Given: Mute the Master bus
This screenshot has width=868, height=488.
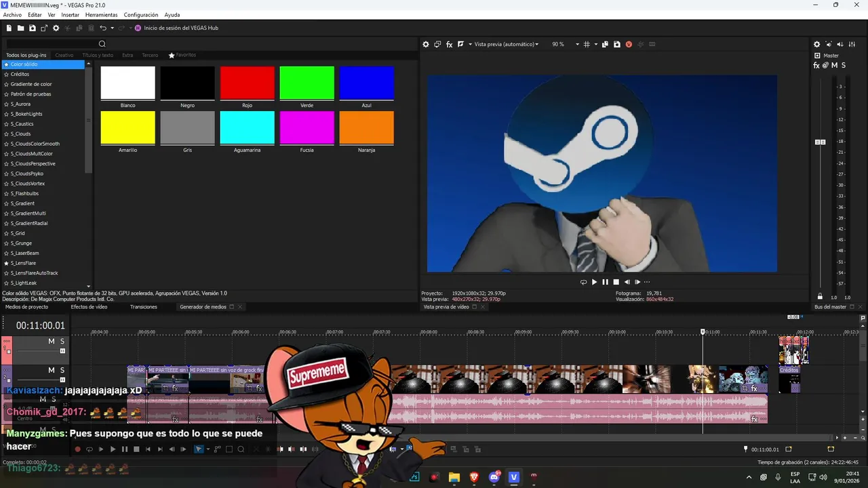Looking at the screenshot, I should click(834, 65).
